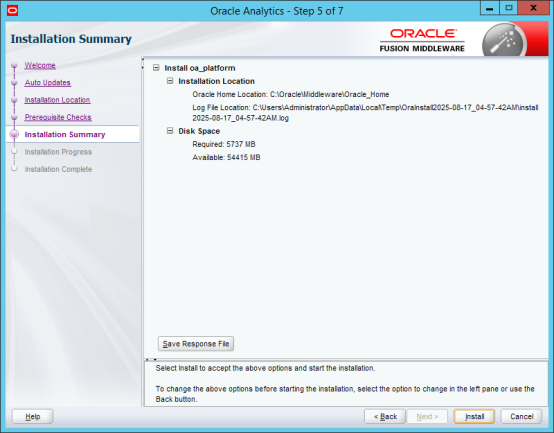The height and width of the screenshot is (433, 554).
Task: Start installation with Install button
Action: (474, 416)
